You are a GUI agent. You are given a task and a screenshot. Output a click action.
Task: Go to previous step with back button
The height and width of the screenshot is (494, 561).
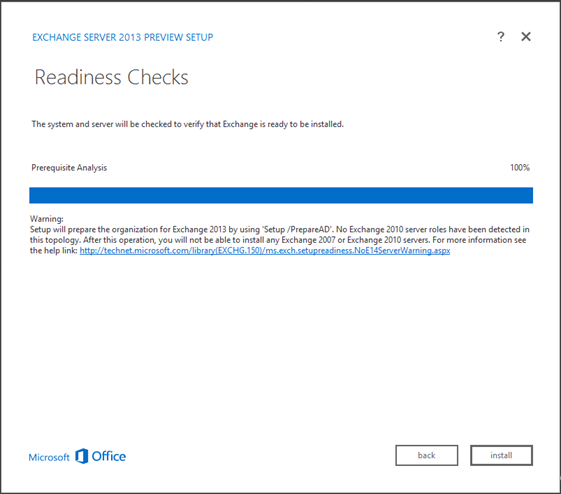tap(426, 455)
